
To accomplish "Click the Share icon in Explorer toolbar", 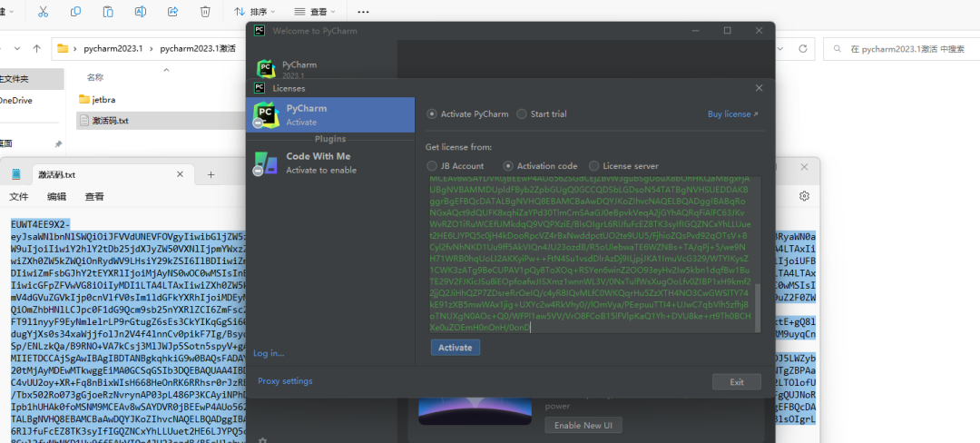I will pyautogui.click(x=173, y=11).
